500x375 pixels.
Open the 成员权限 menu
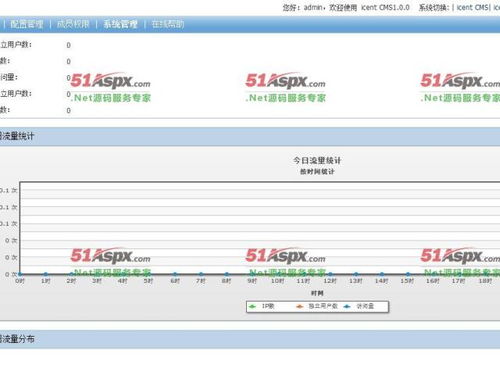coord(73,24)
